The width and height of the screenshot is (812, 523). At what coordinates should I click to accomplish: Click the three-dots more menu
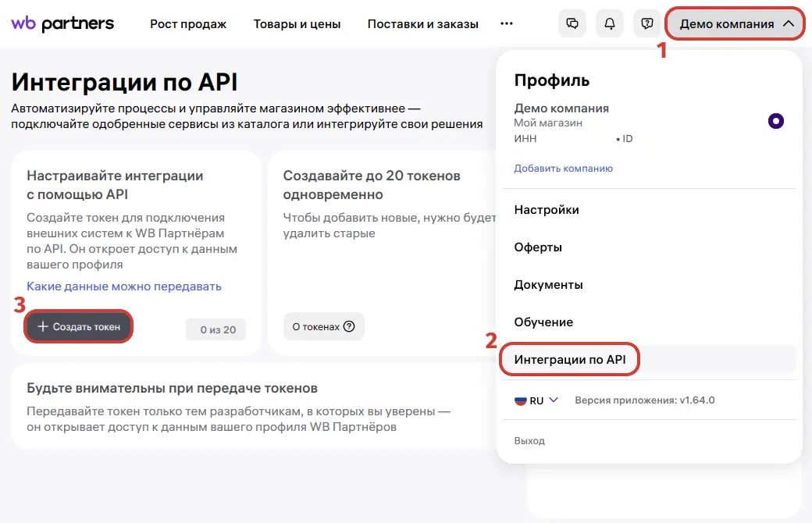tap(507, 23)
